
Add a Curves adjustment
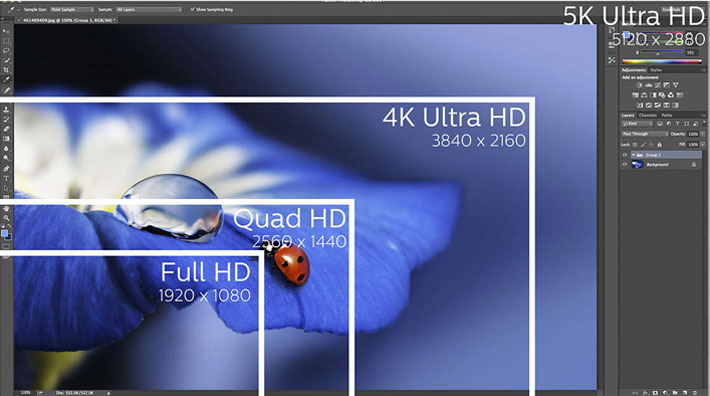tap(657, 85)
